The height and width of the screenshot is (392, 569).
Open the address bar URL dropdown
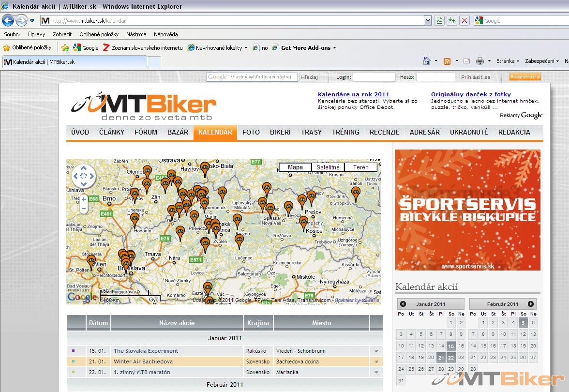pos(427,20)
